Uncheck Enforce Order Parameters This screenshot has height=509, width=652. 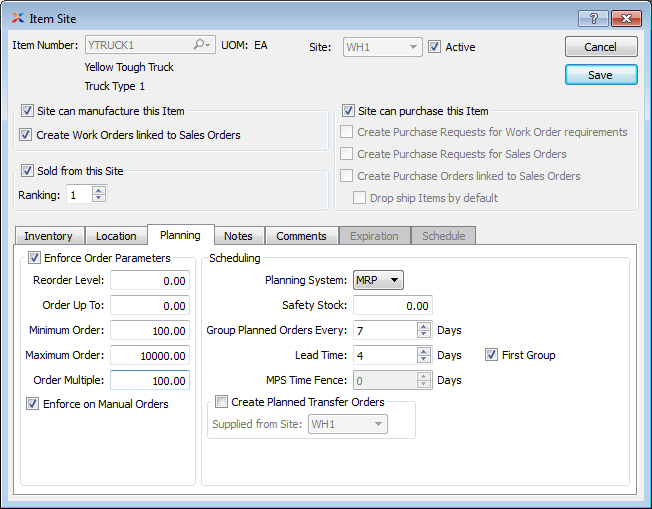pyautogui.click(x=36, y=259)
